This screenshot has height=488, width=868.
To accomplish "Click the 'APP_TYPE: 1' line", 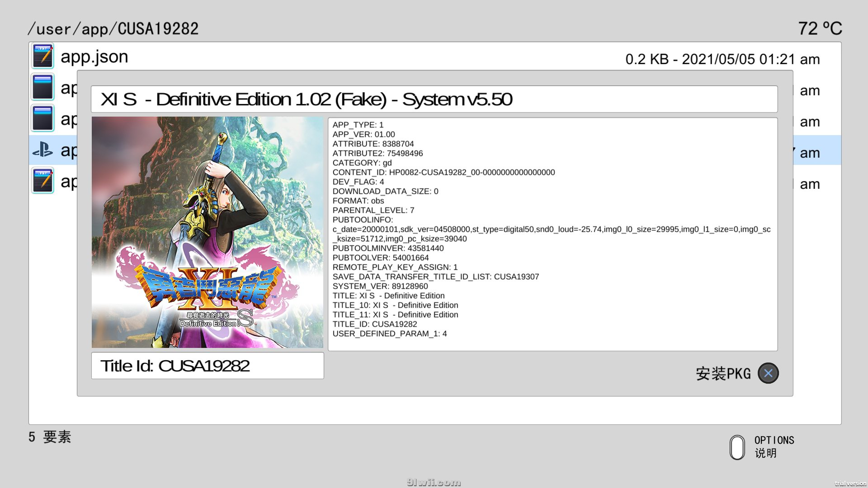I will 358,125.
